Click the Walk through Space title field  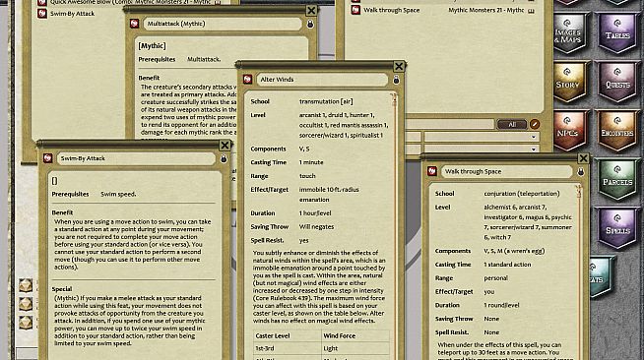click(506, 171)
